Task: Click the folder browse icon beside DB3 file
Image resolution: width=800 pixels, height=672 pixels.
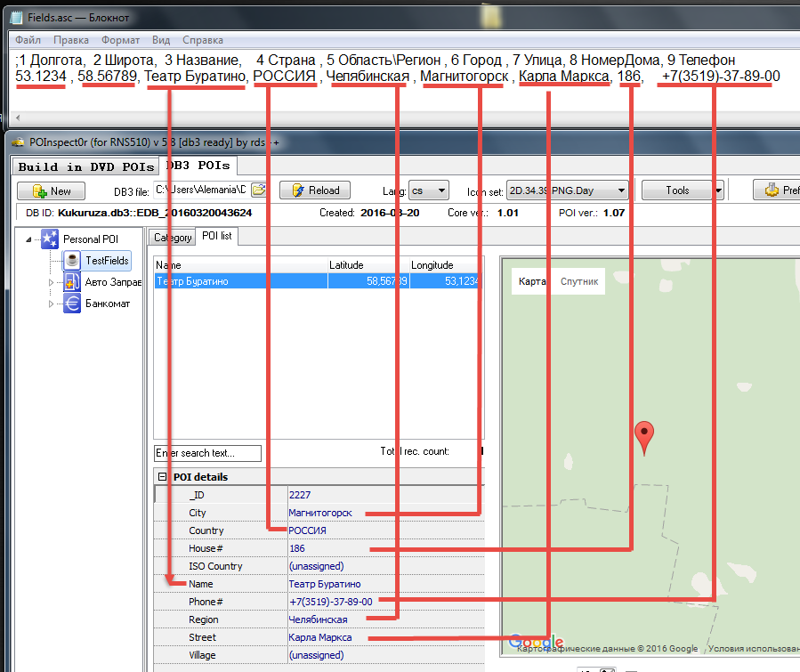Action: point(259,190)
